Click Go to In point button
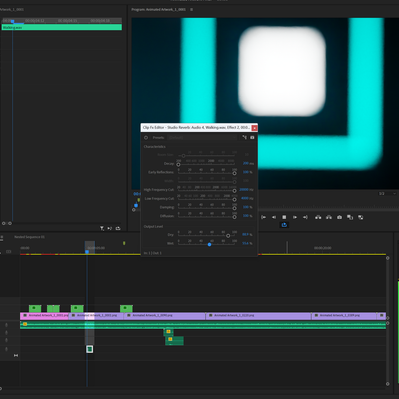The image size is (399, 399). 263,217
